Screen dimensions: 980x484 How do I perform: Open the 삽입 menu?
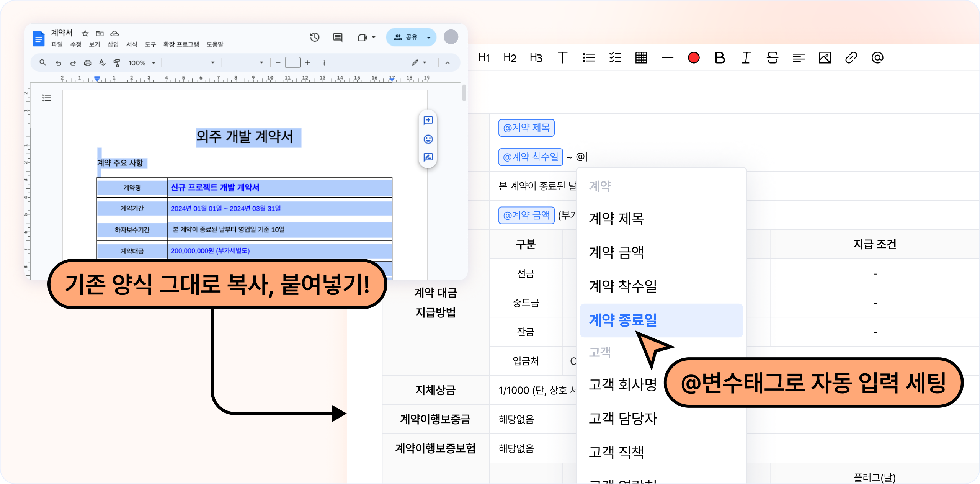coord(113,44)
